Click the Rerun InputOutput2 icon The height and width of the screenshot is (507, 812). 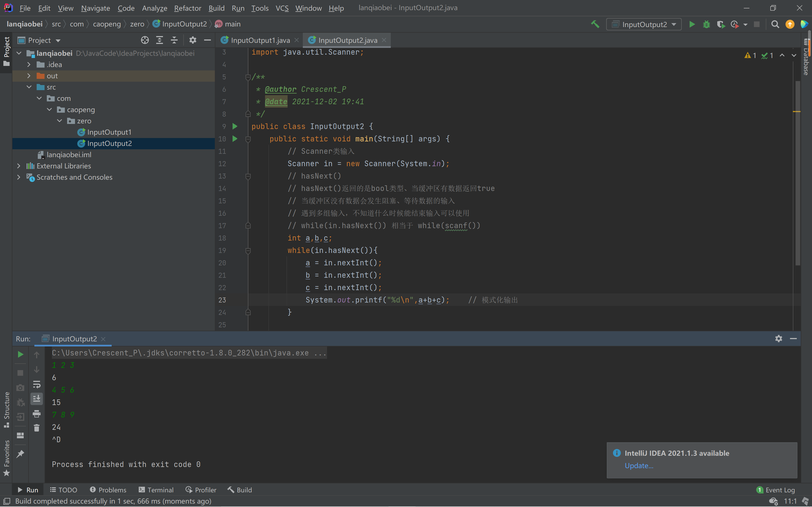19,355
